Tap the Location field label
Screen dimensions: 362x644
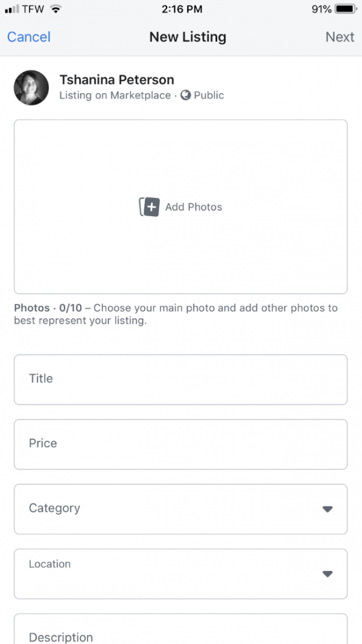[x=49, y=564]
